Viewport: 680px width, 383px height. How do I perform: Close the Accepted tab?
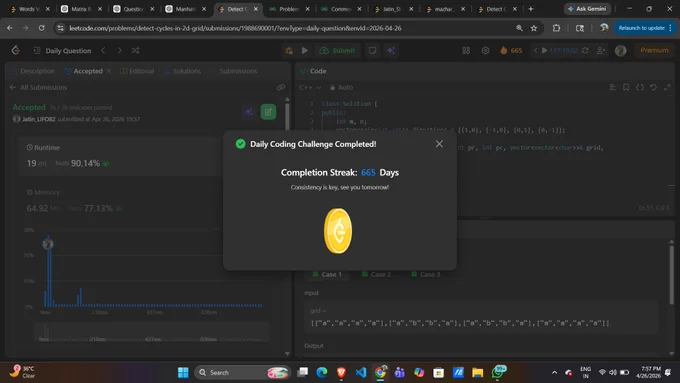108,71
